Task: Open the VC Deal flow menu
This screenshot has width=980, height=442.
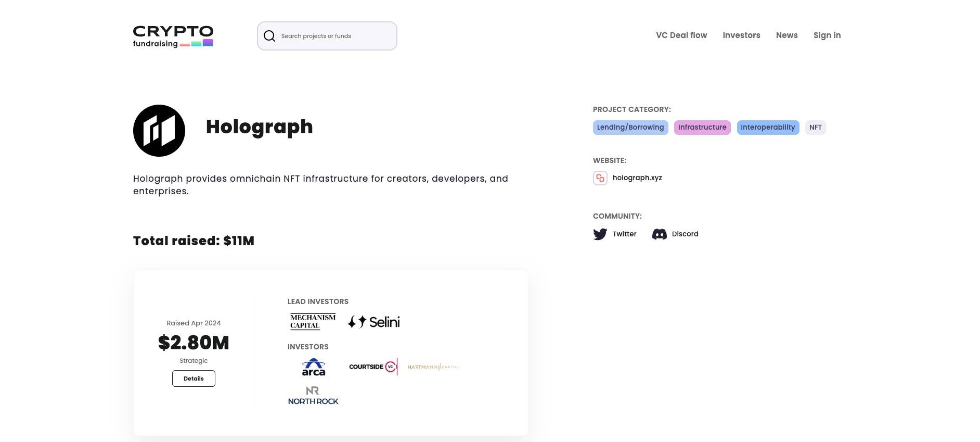Action: click(x=681, y=35)
